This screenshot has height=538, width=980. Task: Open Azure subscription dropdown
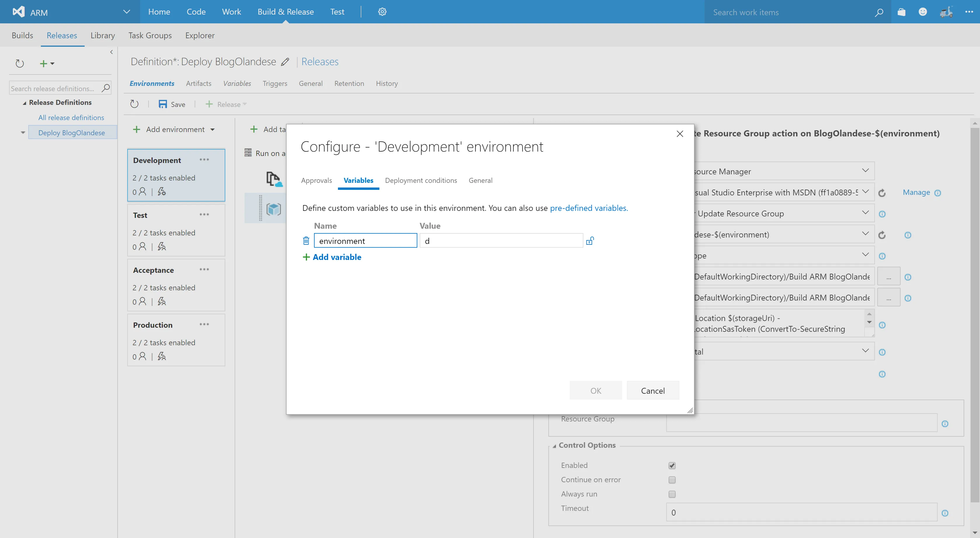click(x=865, y=192)
